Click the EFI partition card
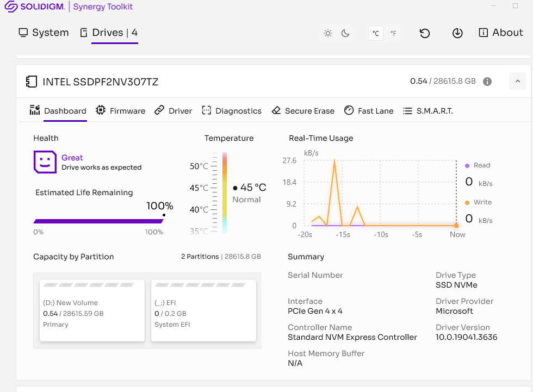Image resolution: width=533 pixels, height=392 pixels. coord(203,310)
